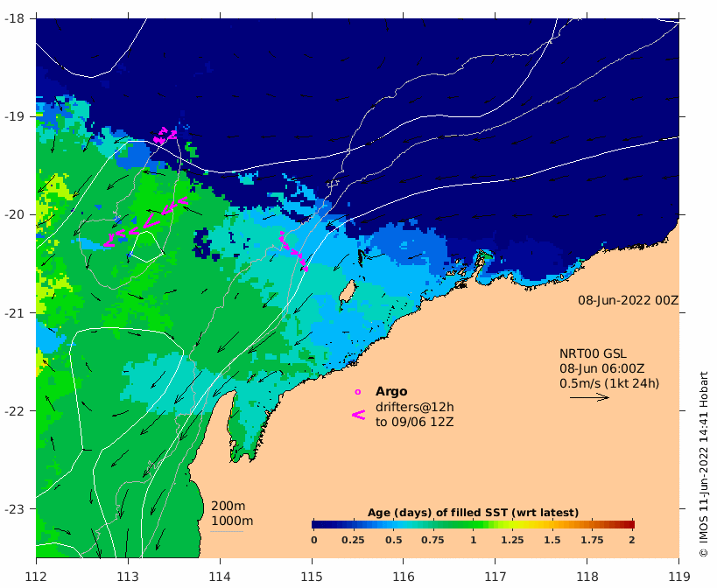Click the Argo legend label

[391, 391]
